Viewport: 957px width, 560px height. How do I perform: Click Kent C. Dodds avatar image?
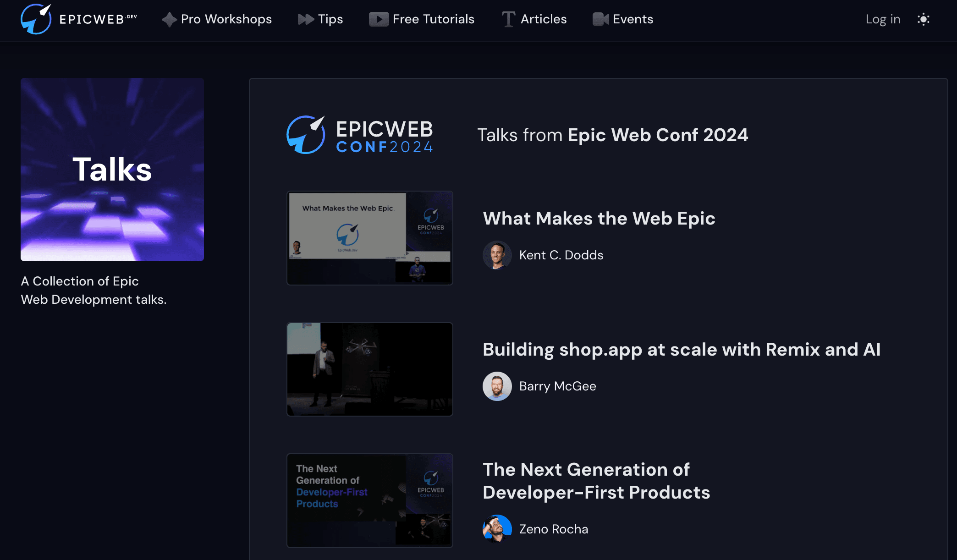pyautogui.click(x=497, y=255)
